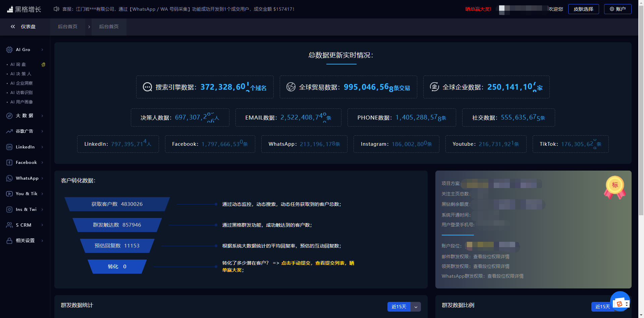Screen dimensions: 644x318
Task: Expand the 相关设置 menu section
Action: [25, 241]
